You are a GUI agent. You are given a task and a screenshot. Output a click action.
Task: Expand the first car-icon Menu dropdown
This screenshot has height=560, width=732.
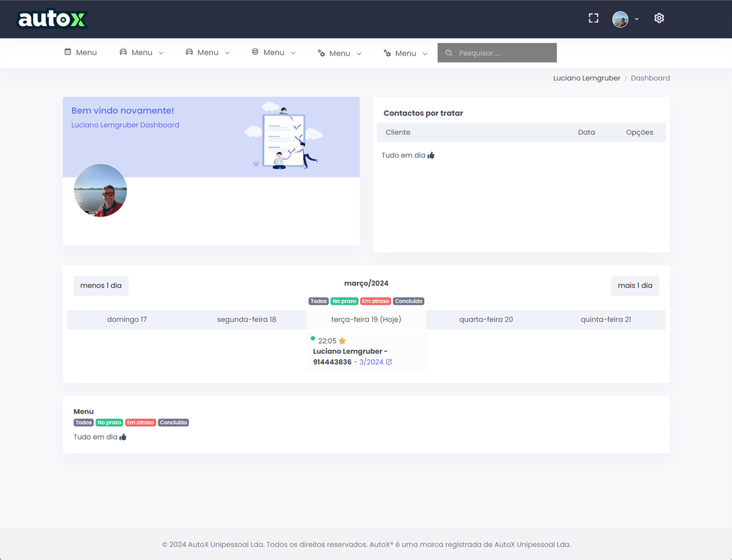[x=142, y=52]
